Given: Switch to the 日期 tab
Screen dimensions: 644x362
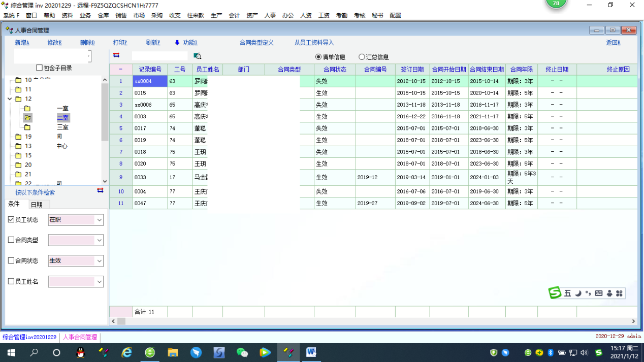Looking at the screenshot, I should (x=37, y=205).
